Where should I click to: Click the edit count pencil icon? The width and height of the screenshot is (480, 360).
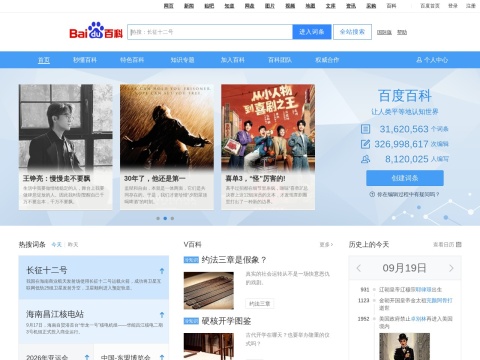[365, 144]
